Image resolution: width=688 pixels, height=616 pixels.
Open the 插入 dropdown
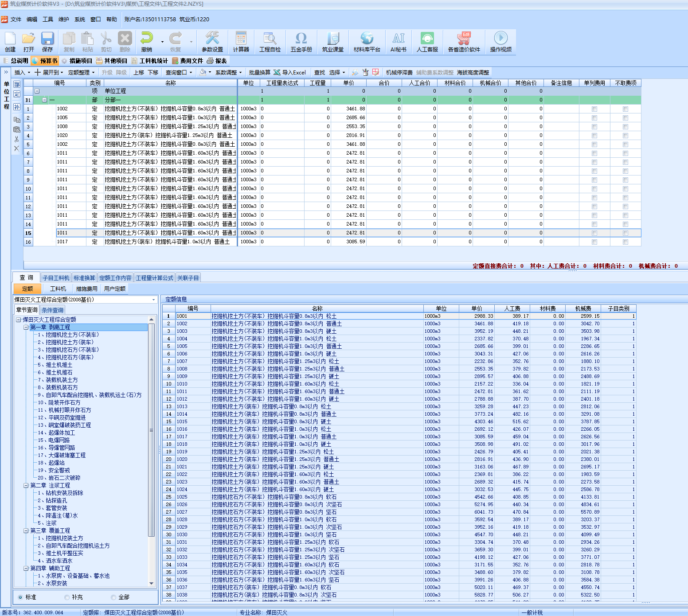coord(22,72)
